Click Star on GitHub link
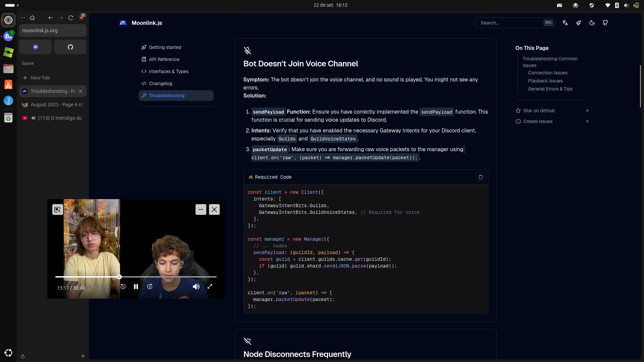This screenshot has height=362, width=644. 539,111
